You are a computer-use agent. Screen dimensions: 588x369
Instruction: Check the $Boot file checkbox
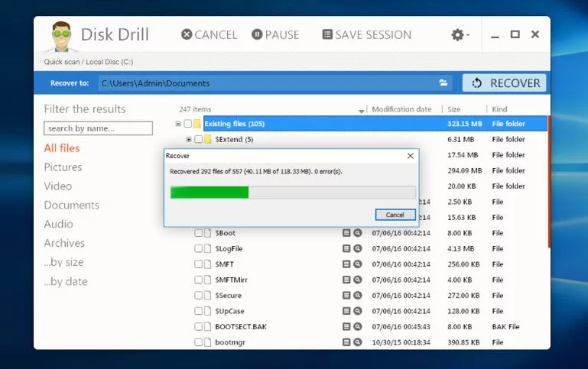[198, 233]
